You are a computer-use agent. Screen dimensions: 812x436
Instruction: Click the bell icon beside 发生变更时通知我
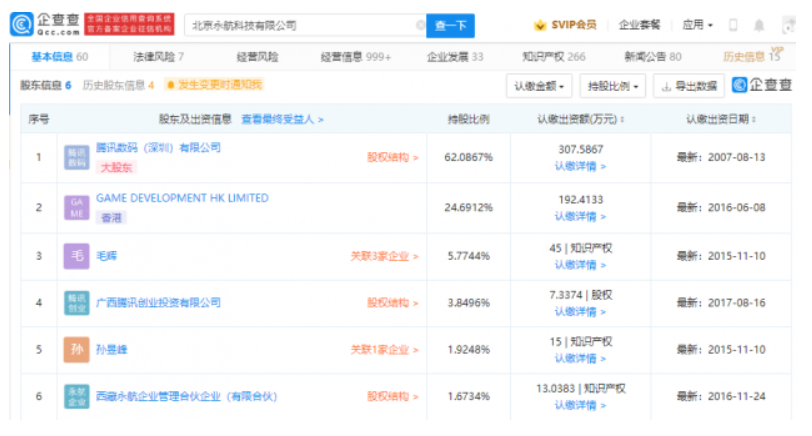[171, 85]
